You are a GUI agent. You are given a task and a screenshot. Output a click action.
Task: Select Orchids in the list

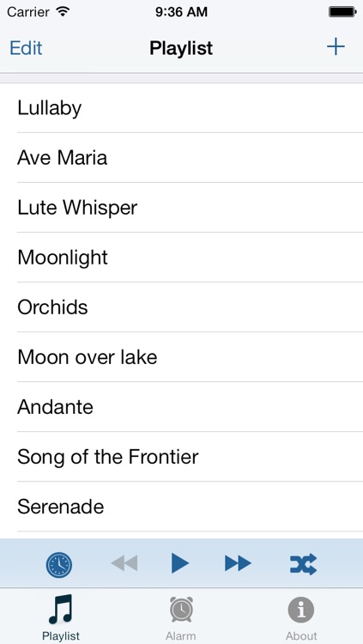click(x=182, y=307)
